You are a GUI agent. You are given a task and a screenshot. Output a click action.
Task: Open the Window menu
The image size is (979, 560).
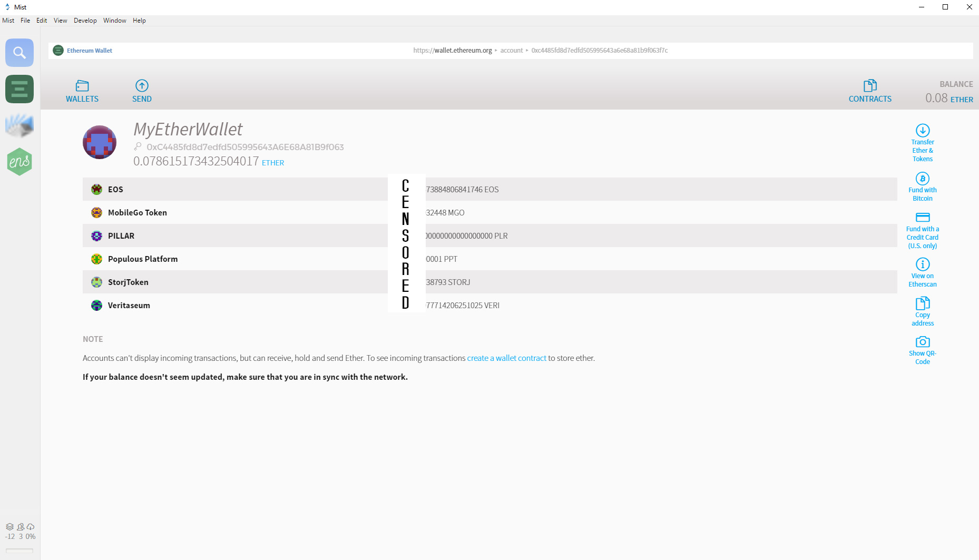click(x=115, y=21)
